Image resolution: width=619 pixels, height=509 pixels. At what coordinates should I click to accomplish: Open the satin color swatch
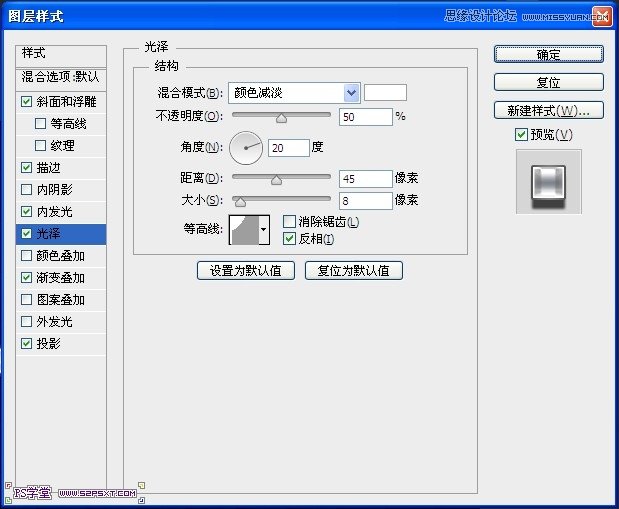coord(385,93)
